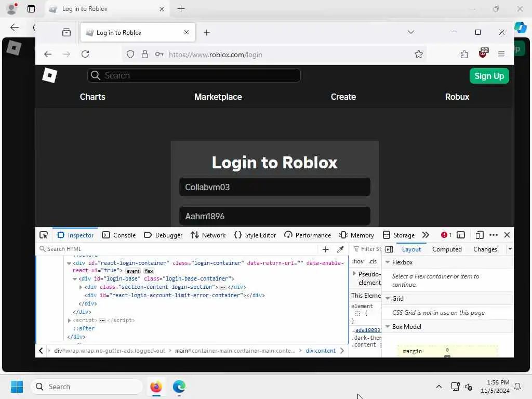The width and height of the screenshot is (532, 399).
Task: Click the element picker icon in devtools
Action: pyautogui.click(x=44, y=235)
